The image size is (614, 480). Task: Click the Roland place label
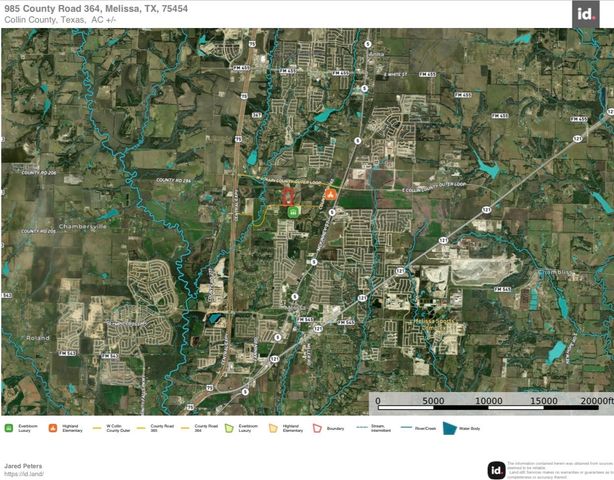(38, 337)
